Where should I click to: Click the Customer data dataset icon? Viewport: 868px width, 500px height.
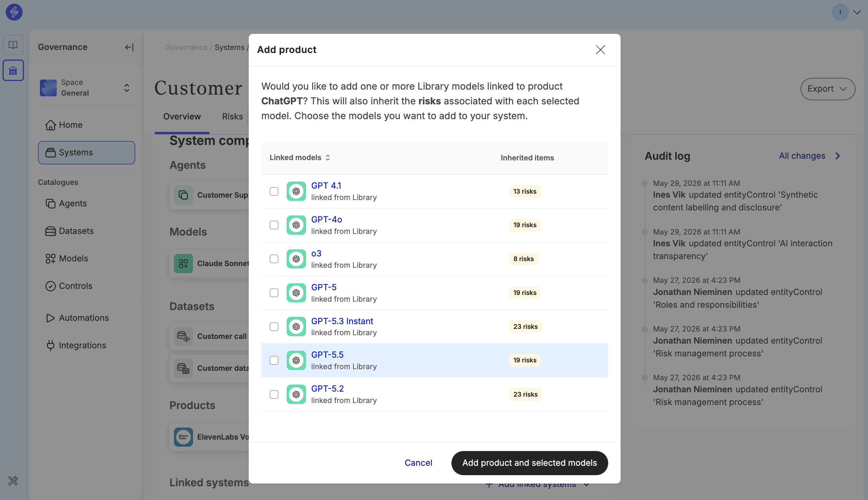pos(183,368)
